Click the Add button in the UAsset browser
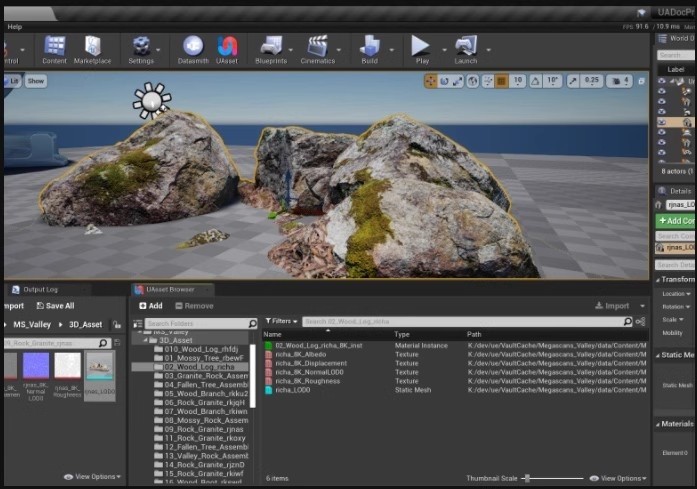 [151, 306]
